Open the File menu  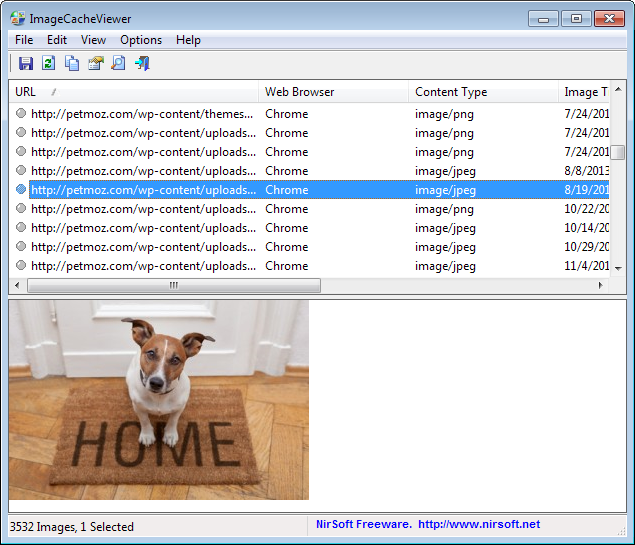click(24, 40)
